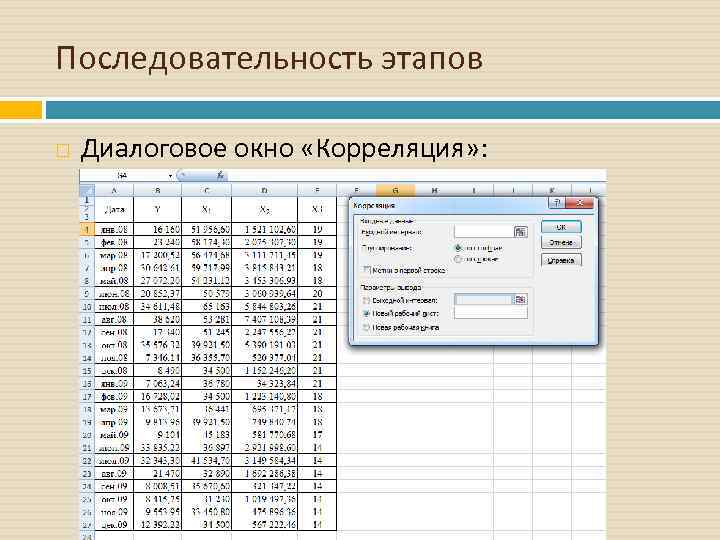The image size is (720, 540).
Task: Click the question mark help button in dialog title
Action: (x=557, y=203)
